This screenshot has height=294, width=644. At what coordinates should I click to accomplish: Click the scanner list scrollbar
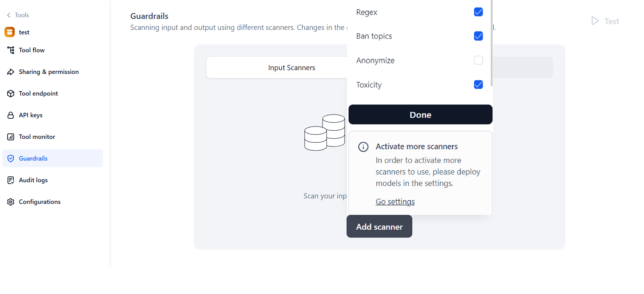coord(492,43)
